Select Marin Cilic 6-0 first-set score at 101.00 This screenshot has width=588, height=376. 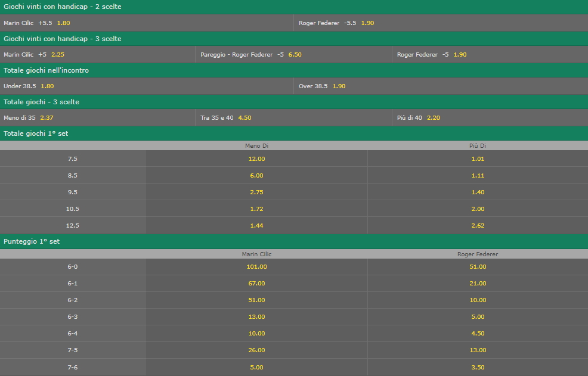tap(256, 267)
